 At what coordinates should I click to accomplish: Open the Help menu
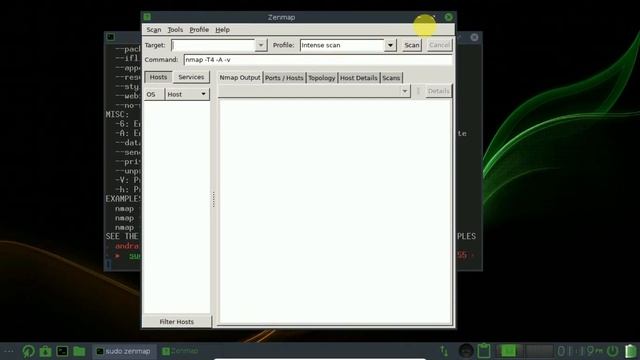click(x=222, y=30)
